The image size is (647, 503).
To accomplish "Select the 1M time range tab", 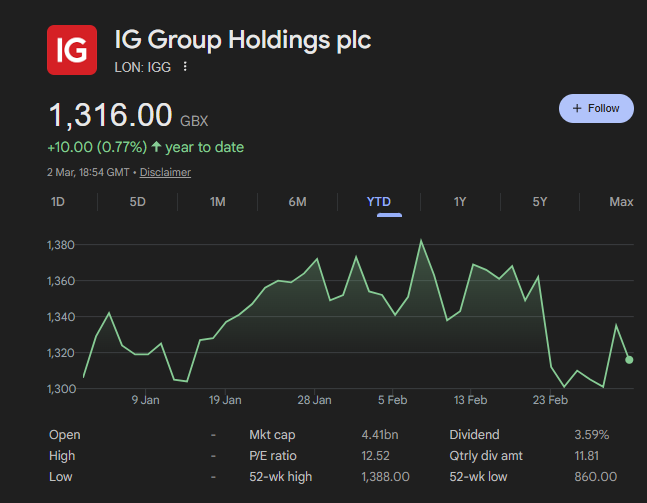I will (x=217, y=202).
